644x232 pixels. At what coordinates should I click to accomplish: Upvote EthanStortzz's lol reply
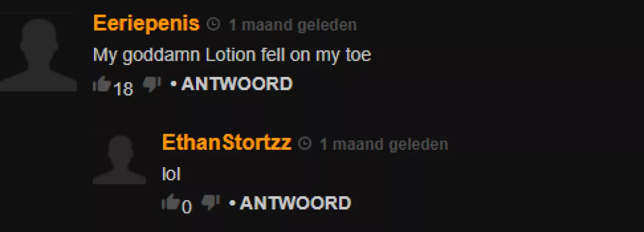pos(170,203)
